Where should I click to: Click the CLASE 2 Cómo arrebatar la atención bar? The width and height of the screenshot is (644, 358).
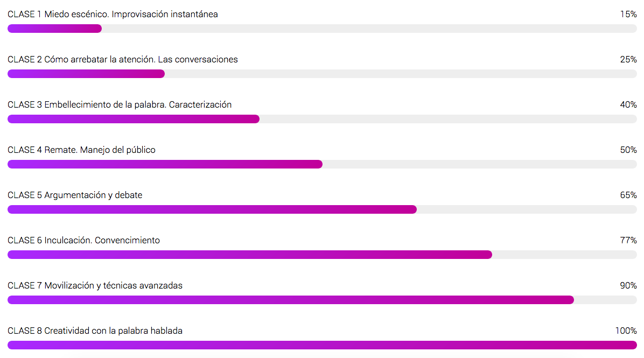click(x=322, y=74)
